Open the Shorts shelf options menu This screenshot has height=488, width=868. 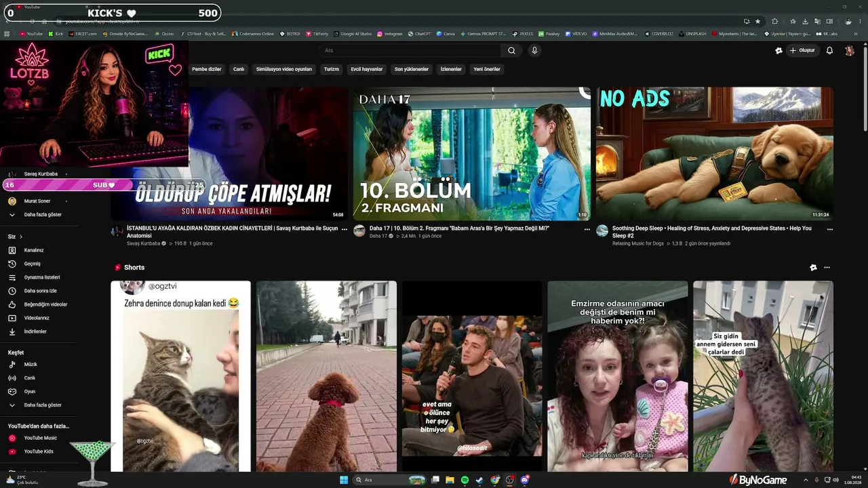(x=827, y=268)
